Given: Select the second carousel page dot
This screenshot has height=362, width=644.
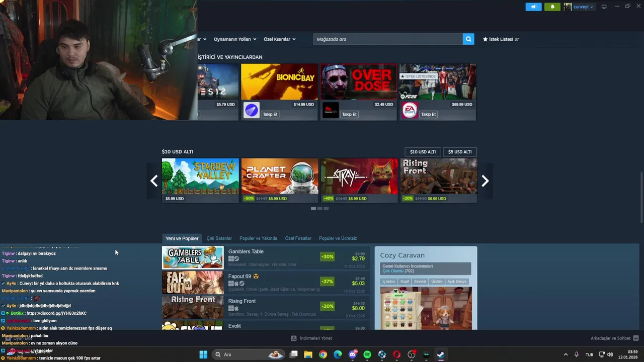Looking at the screenshot, I should point(319,209).
